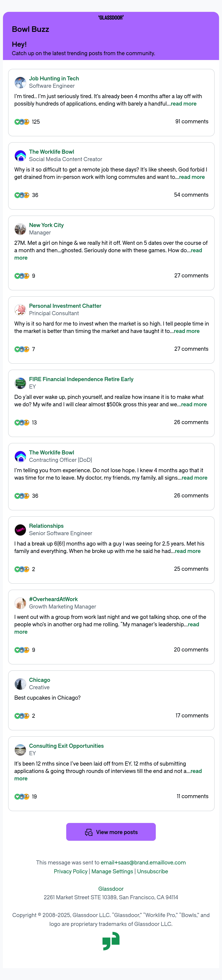Open the #OverheardAtWork bowl title
Screen dimensions: 222x980
pos(53,599)
